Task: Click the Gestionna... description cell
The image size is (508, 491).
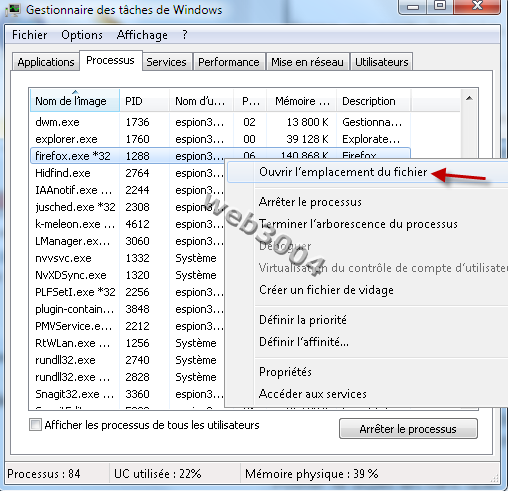Action: coord(372,122)
